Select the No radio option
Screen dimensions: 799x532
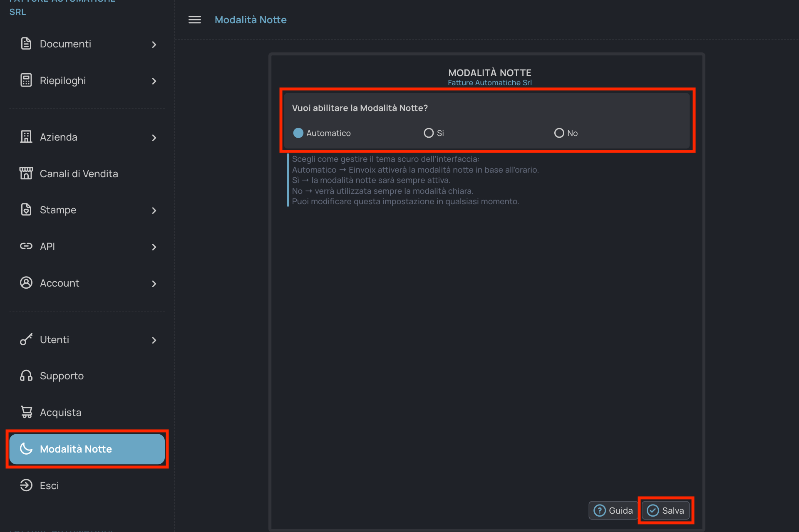(x=559, y=133)
